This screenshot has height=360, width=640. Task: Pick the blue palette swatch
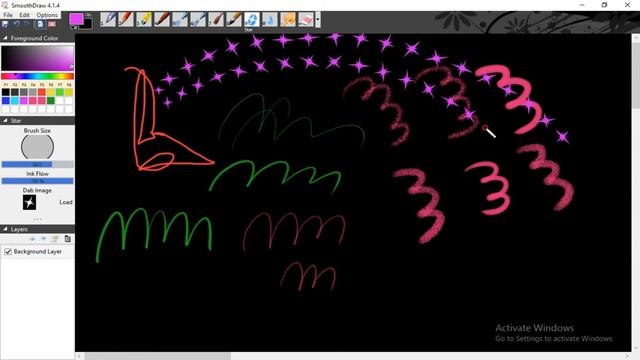[6, 100]
